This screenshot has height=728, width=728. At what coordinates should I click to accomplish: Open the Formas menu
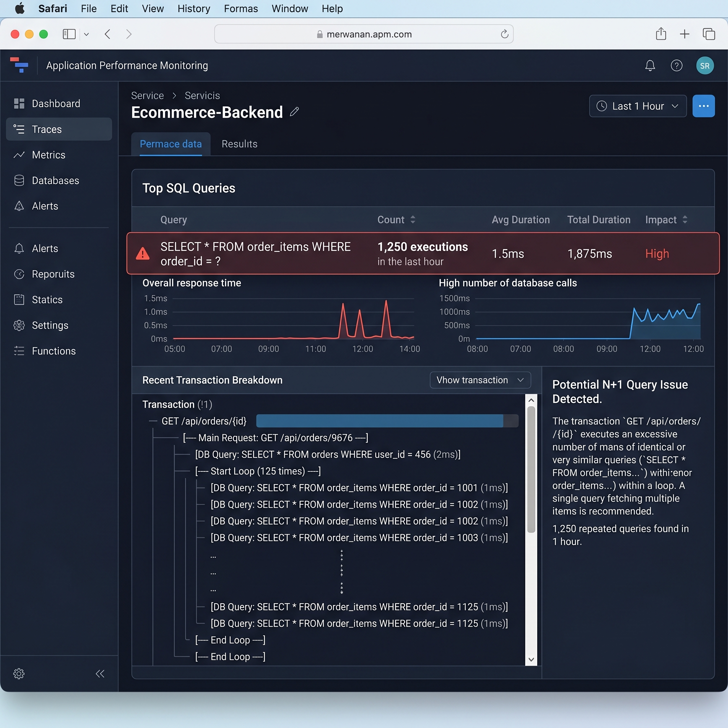tap(241, 9)
